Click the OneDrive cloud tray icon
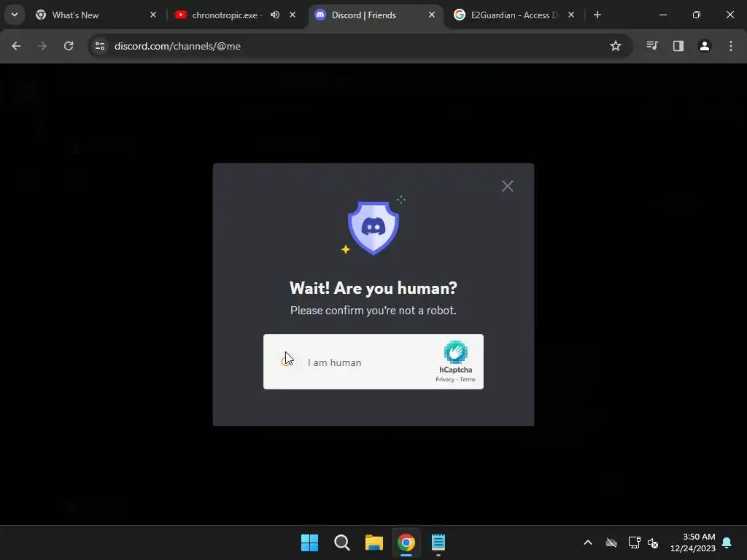The width and height of the screenshot is (747, 560). [611, 542]
